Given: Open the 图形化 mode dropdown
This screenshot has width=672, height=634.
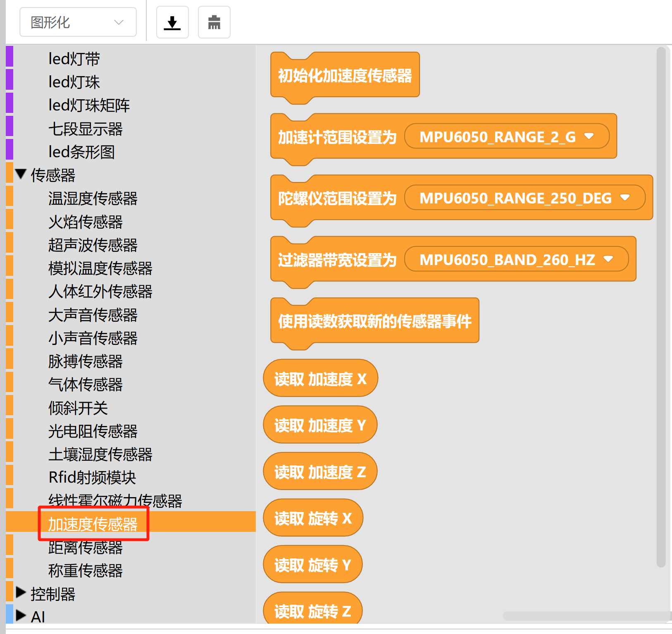Looking at the screenshot, I should coord(78,22).
